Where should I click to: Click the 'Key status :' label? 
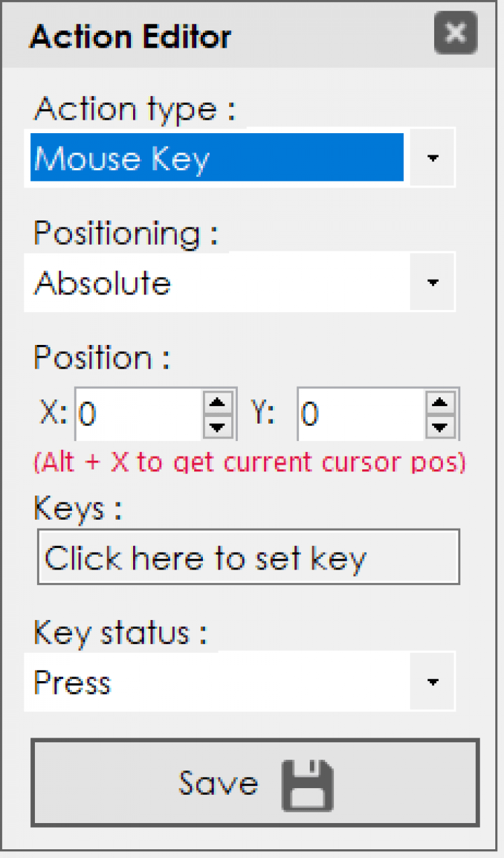120,634
